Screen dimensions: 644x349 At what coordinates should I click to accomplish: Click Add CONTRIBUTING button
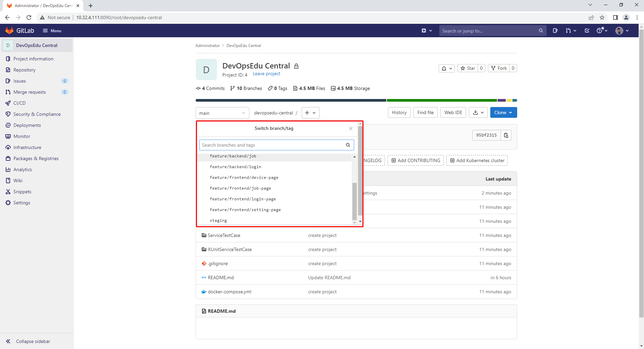[x=415, y=160]
